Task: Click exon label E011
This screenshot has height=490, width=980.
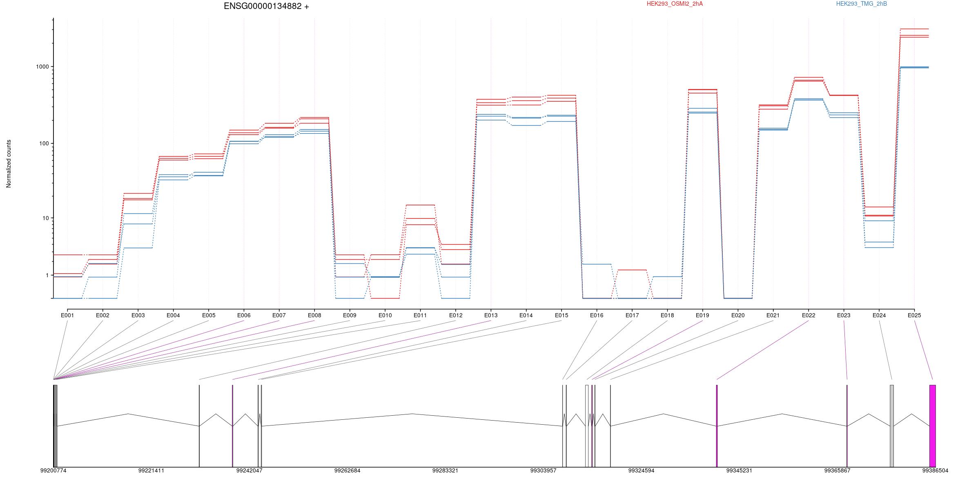Action: pyautogui.click(x=420, y=315)
